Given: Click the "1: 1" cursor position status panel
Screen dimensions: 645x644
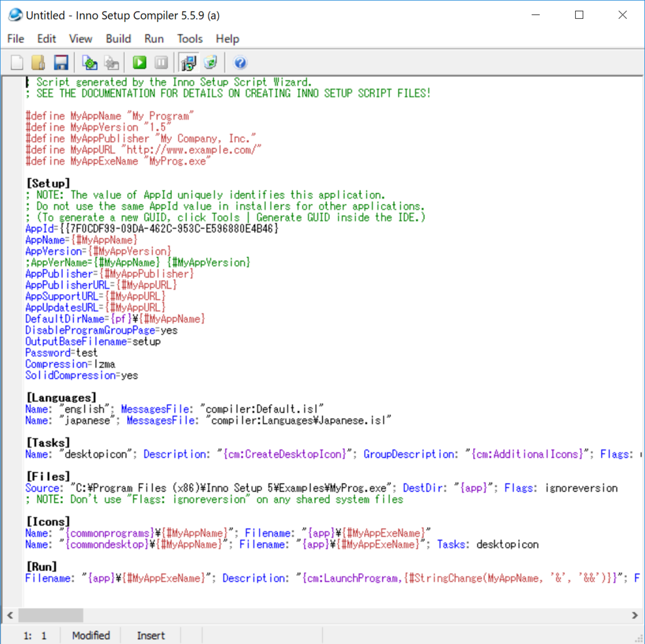Looking at the screenshot, I should (35, 635).
